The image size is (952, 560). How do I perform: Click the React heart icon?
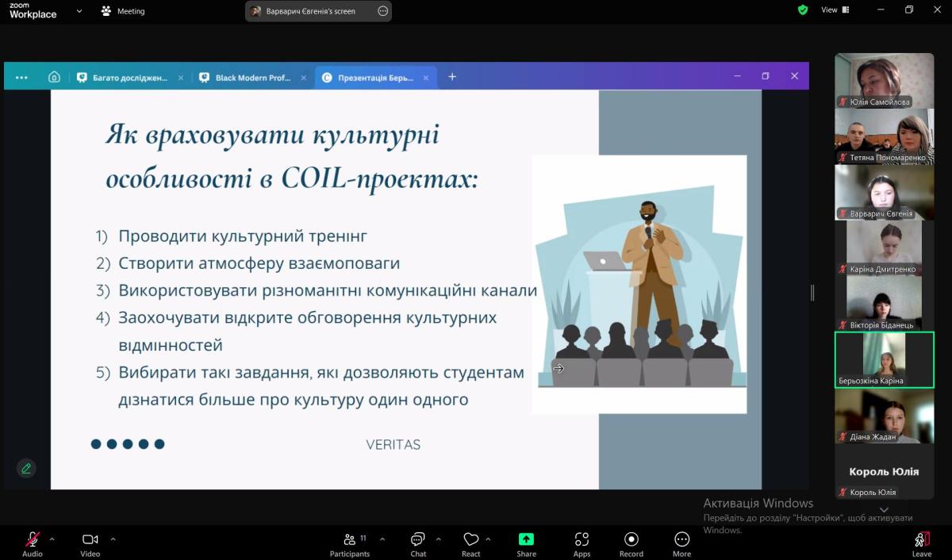471,544
